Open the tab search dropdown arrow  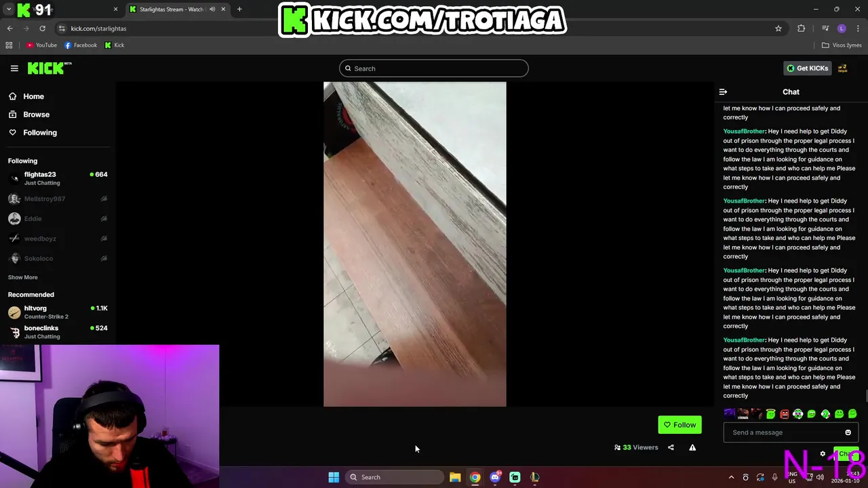click(9, 9)
